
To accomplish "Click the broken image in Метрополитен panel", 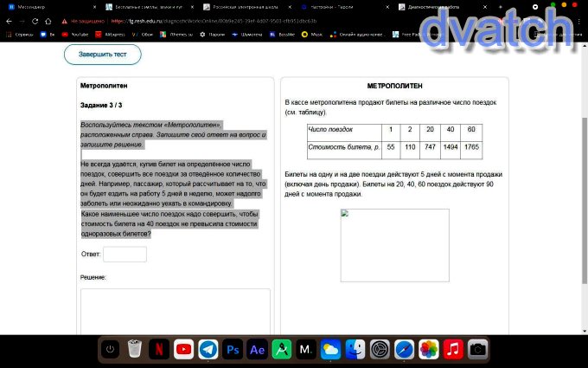I will pyautogui.click(x=394, y=245).
